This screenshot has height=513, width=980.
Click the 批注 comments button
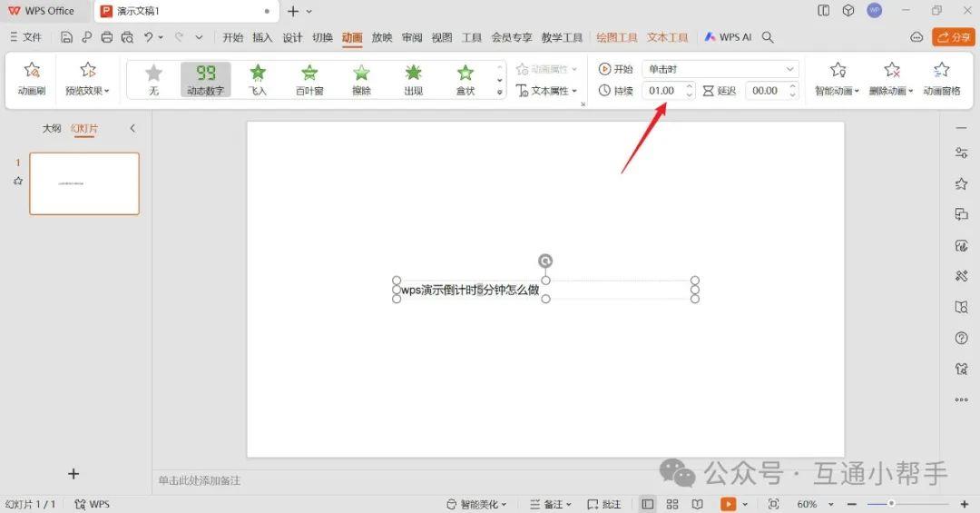pyautogui.click(x=604, y=504)
